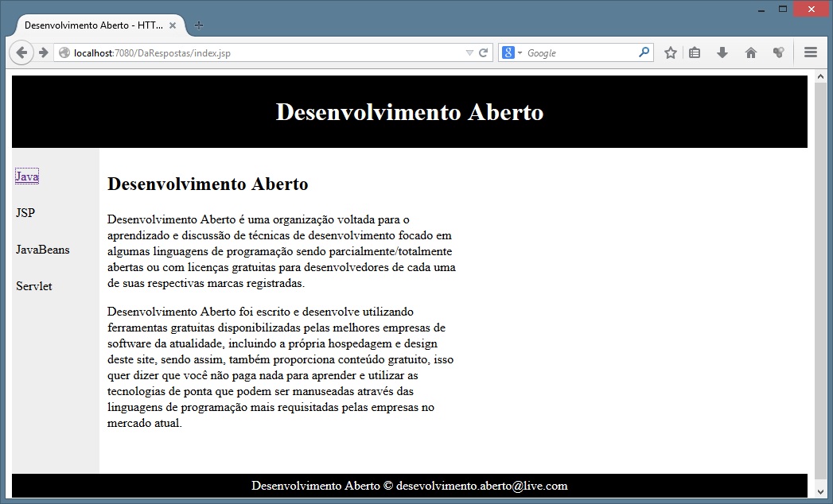Screen dimensions: 833x504
Task: Expand the URL bar history dropdown
Action: click(469, 53)
